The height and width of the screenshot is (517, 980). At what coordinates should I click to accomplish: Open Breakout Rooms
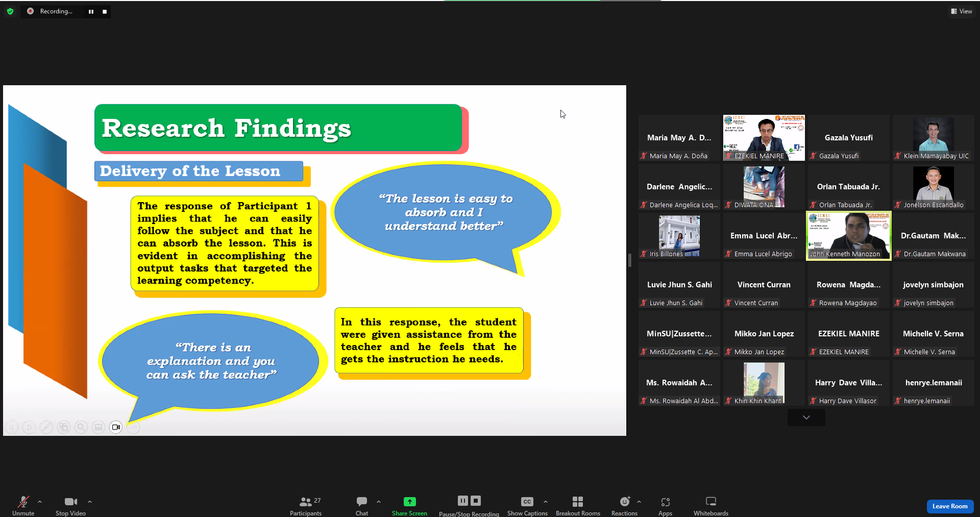point(577,505)
